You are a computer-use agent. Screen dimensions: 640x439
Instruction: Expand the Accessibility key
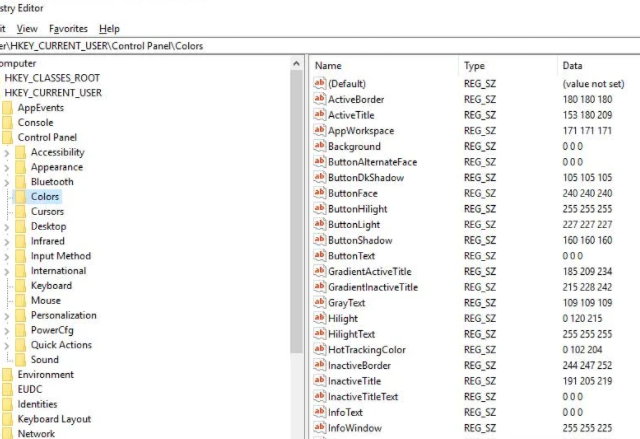(7, 153)
